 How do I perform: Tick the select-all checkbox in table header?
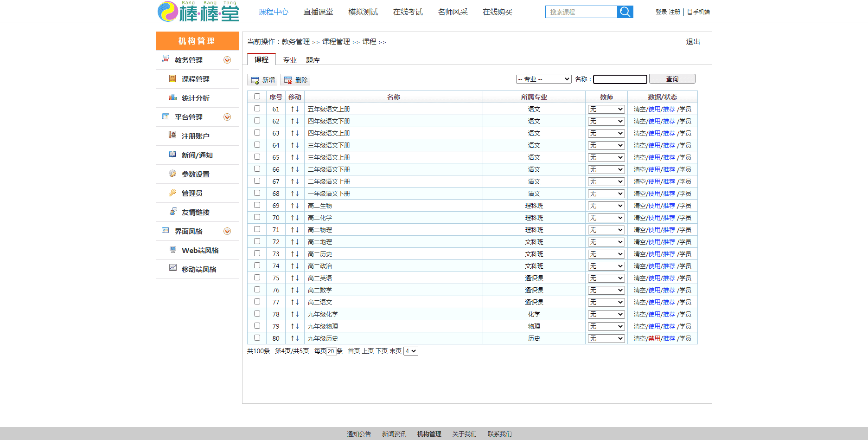tap(257, 97)
